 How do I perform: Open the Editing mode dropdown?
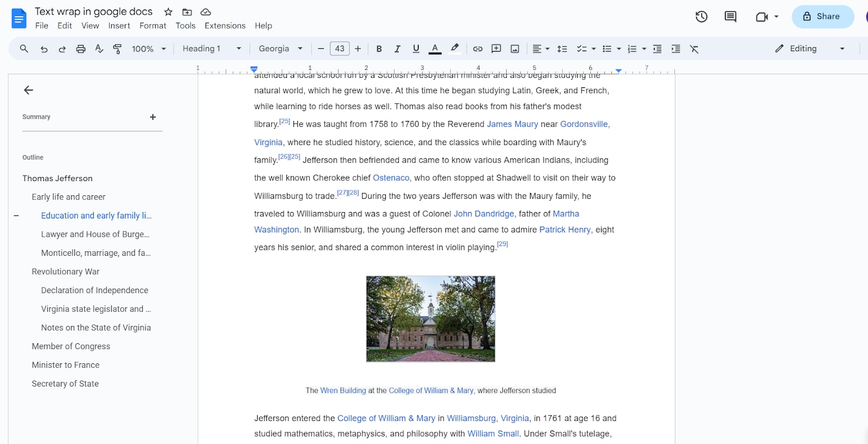(x=810, y=49)
